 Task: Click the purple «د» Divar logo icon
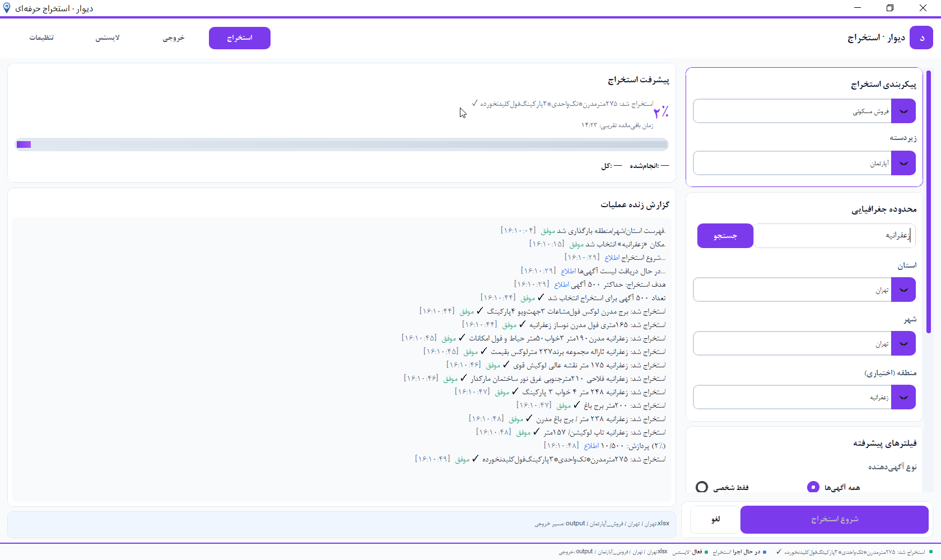tap(921, 38)
